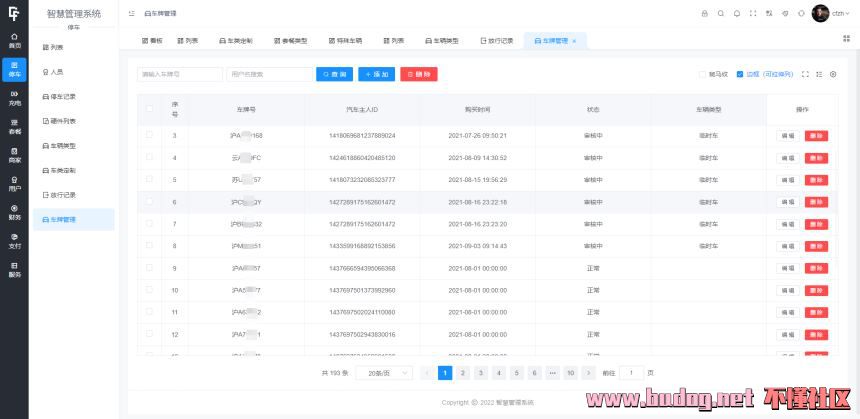Open the 20条/页 page size dropdown
Image resolution: width=860 pixels, height=419 pixels.
[x=386, y=372]
